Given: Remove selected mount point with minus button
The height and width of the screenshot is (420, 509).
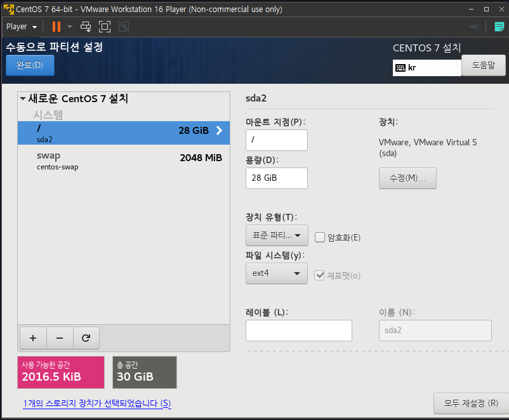Looking at the screenshot, I should pyautogui.click(x=60, y=338).
